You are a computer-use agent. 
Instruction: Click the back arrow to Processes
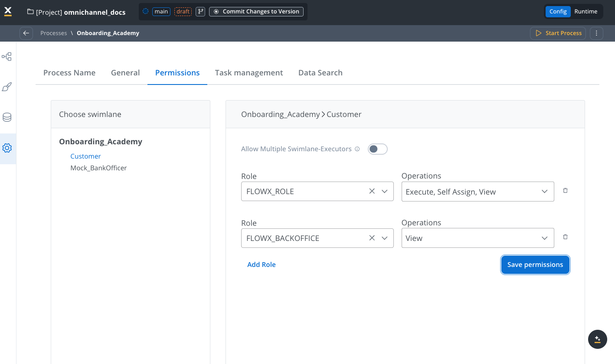[x=26, y=33]
